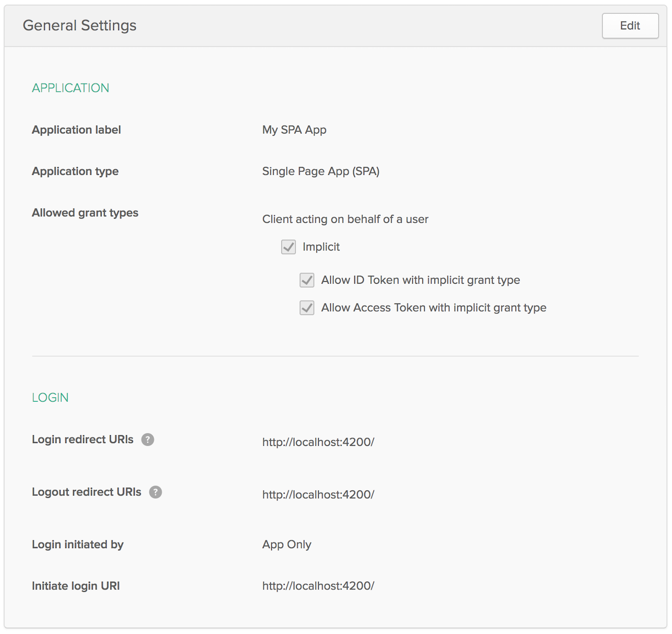Select the Single Page App (SPA) text
The width and height of the screenshot is (672, 634).
coord(320,171)
